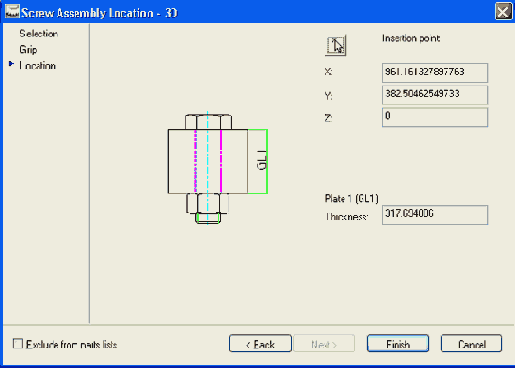
Task: Select the Location step in sidebar
Action: coord(37,66)
